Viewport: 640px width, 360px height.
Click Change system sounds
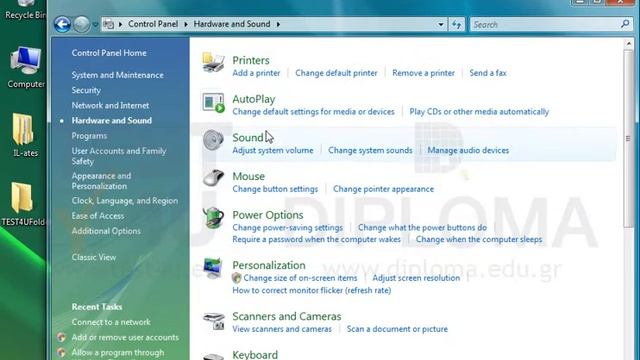(x=370, y=150)
